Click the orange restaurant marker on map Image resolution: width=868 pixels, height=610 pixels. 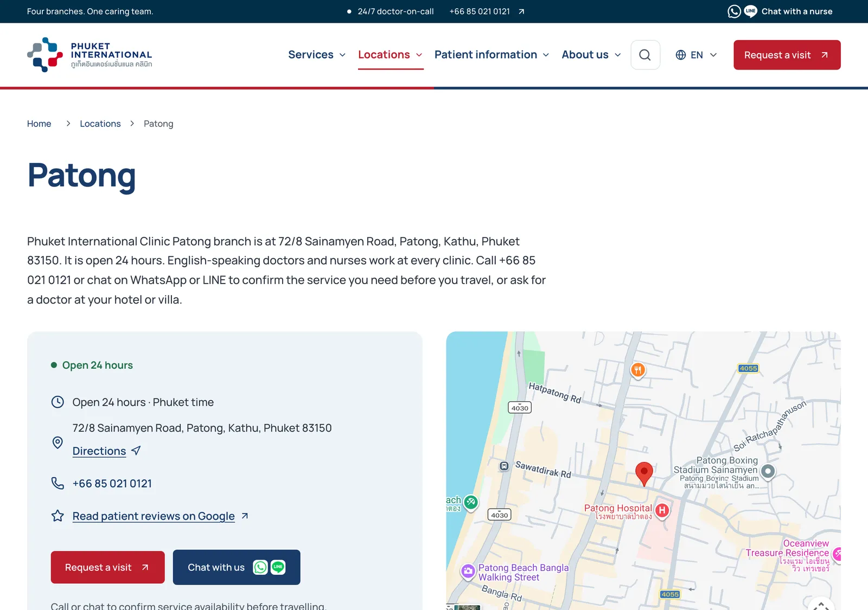click(x=638, y=371)
